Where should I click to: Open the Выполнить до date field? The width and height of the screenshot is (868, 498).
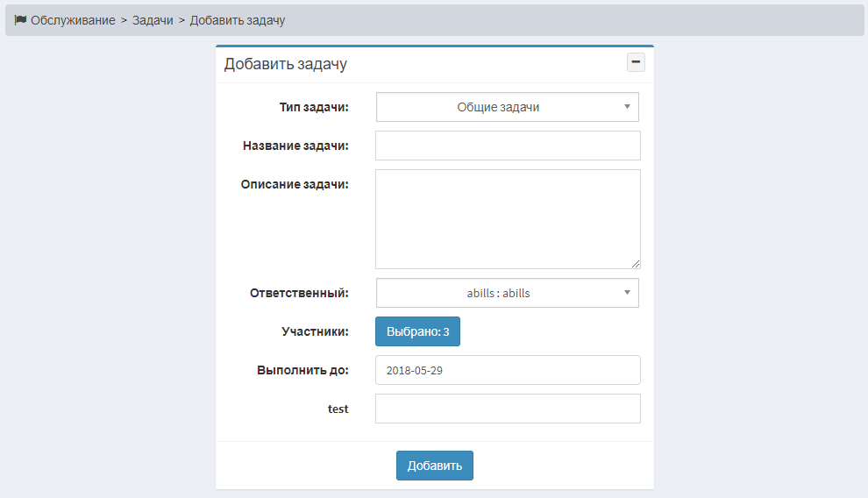click(x=508, y=370)
